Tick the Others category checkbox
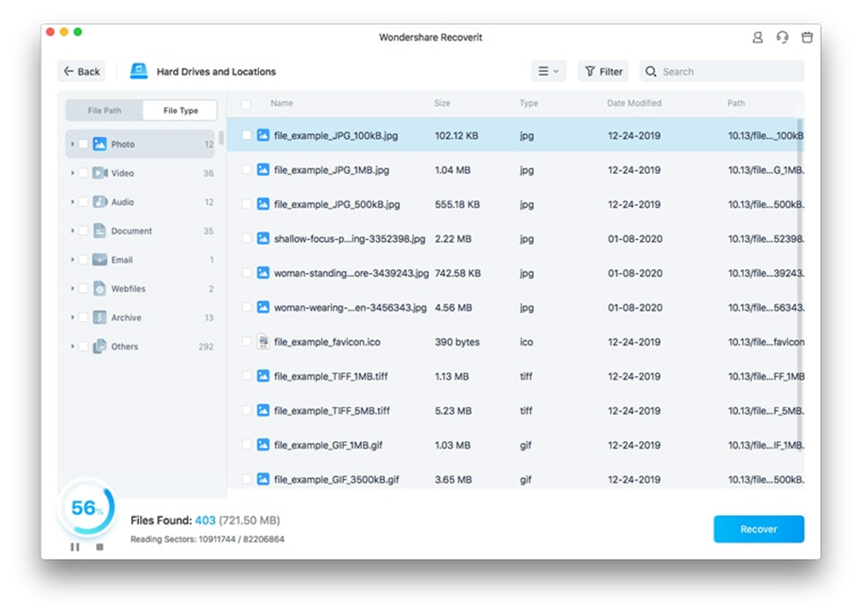Viewport: 861px width, 616px height. 83,347
